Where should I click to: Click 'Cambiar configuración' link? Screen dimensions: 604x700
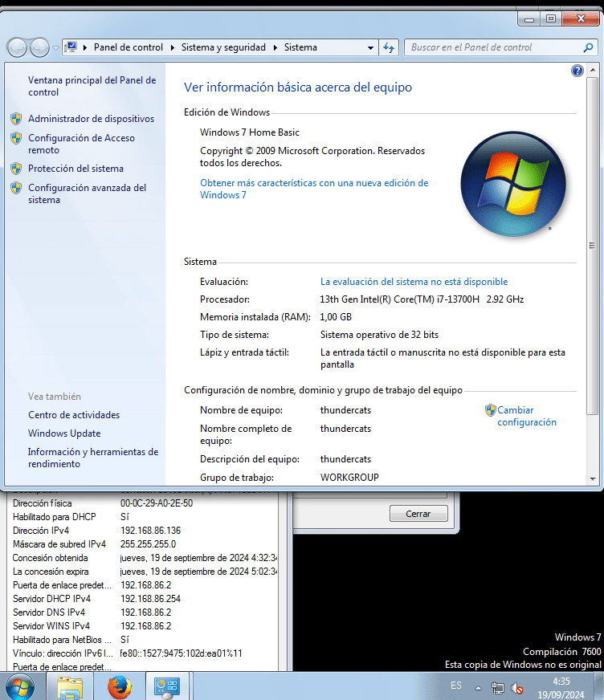(x=526, y=416)
